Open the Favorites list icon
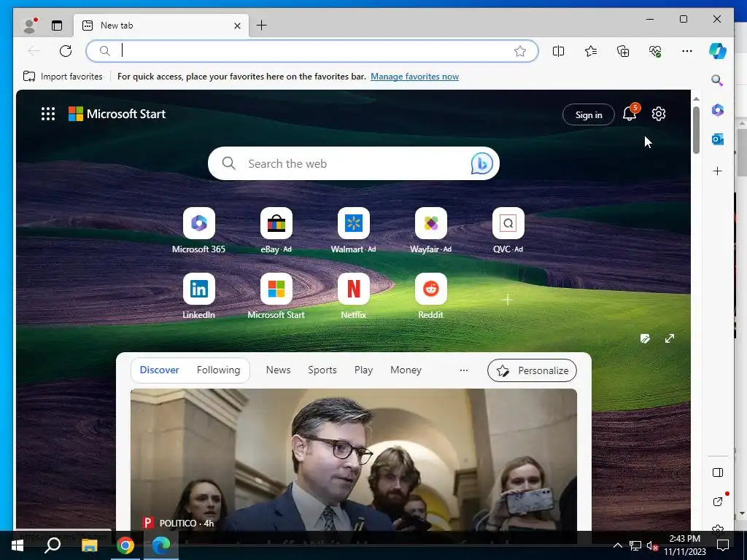This screenshot has height=560, width=747. point(591,51)
